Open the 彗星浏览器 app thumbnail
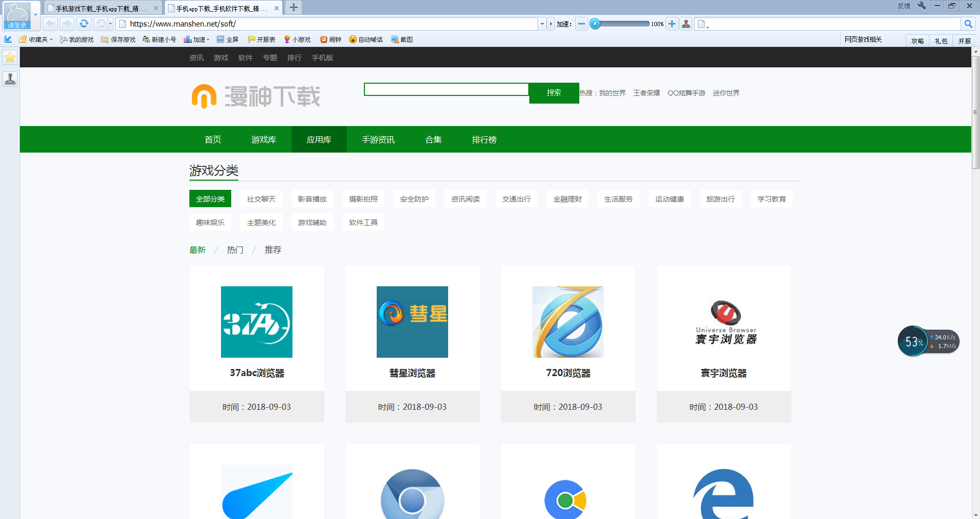This screenshot has width=980, height=519. [x=412, y=322]
